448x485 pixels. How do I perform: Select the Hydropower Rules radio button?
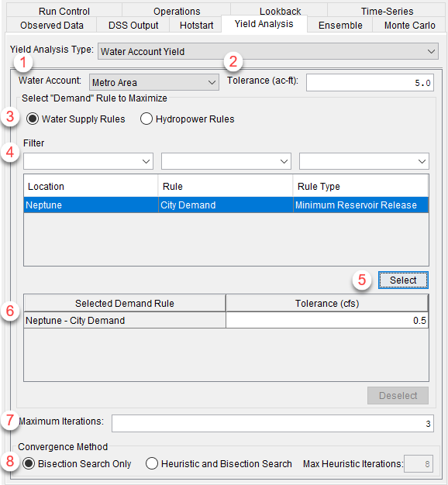coord(146,119)
